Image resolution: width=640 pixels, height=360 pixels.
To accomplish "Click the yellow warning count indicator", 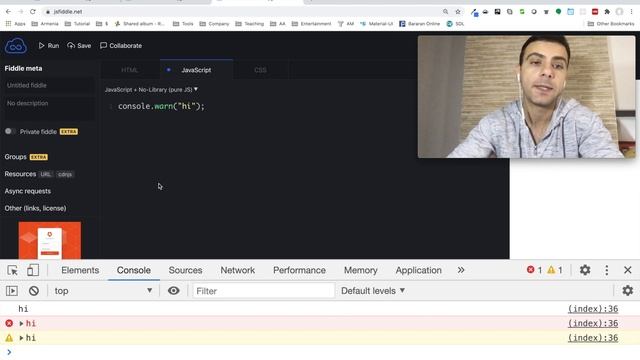I will 555,270.
